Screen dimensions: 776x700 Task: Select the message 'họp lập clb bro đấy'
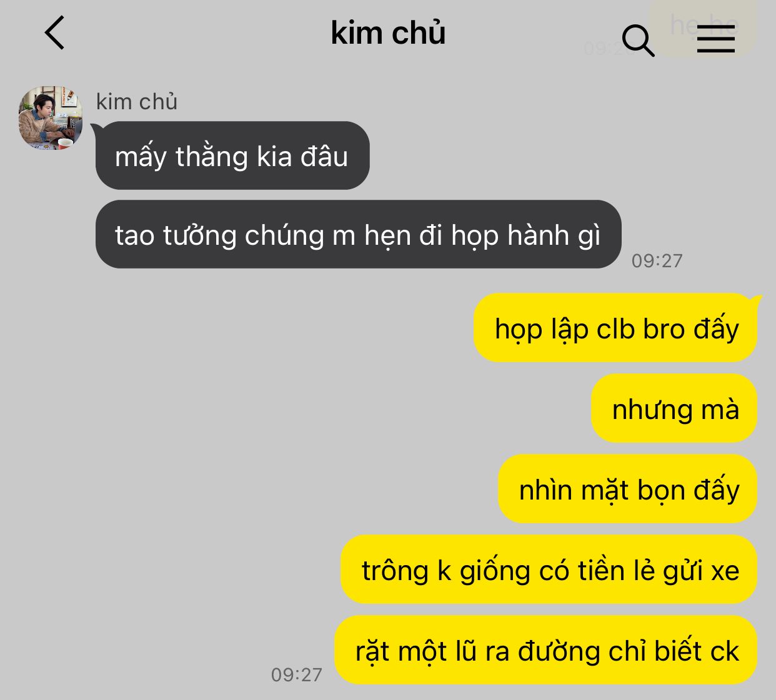point(615,328)
